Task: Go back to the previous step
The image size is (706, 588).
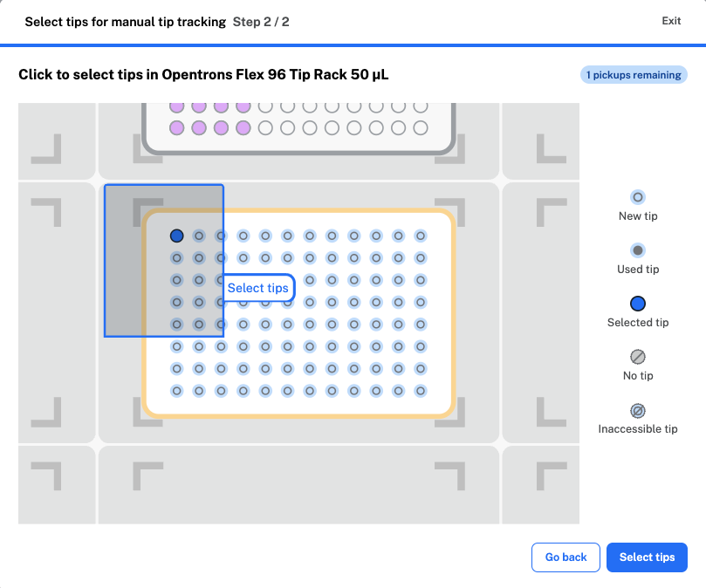Action: pyautogui.click(x=565, y=557)
